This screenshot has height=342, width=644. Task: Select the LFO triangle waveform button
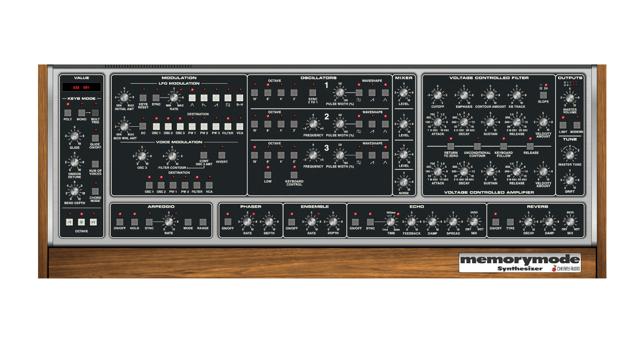[192, 97]
